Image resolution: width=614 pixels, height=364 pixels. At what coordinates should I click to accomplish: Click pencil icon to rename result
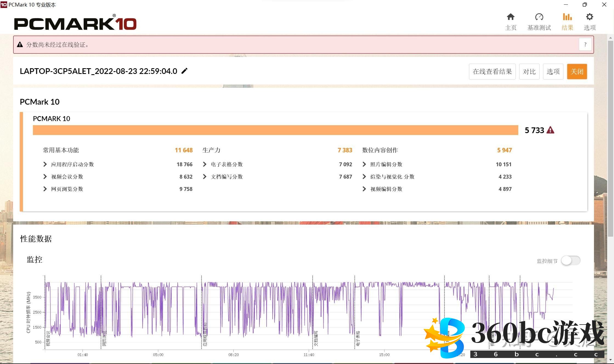(185, 71)
